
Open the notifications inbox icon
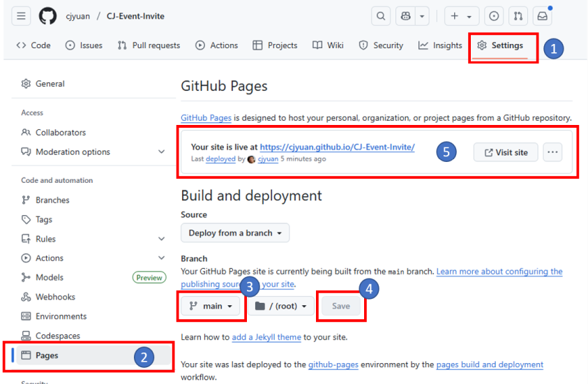pyautogui.click(x=542, y=16)
